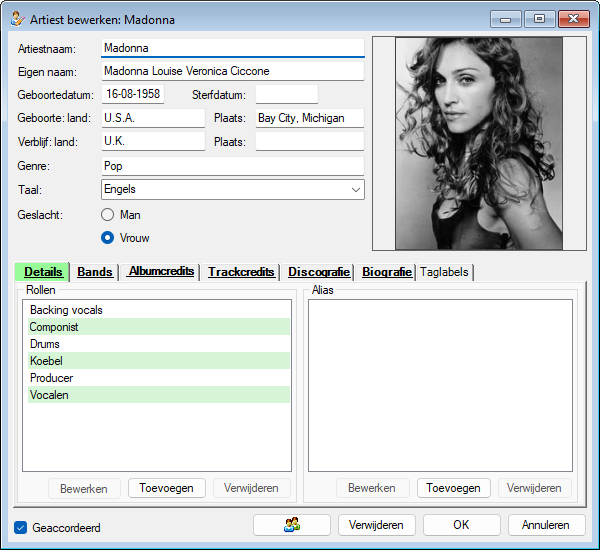Viewport: 600px width, 550px height.
Task: Open the Taglabels tab
Action: pyautogui.click(x=444, y=272)
